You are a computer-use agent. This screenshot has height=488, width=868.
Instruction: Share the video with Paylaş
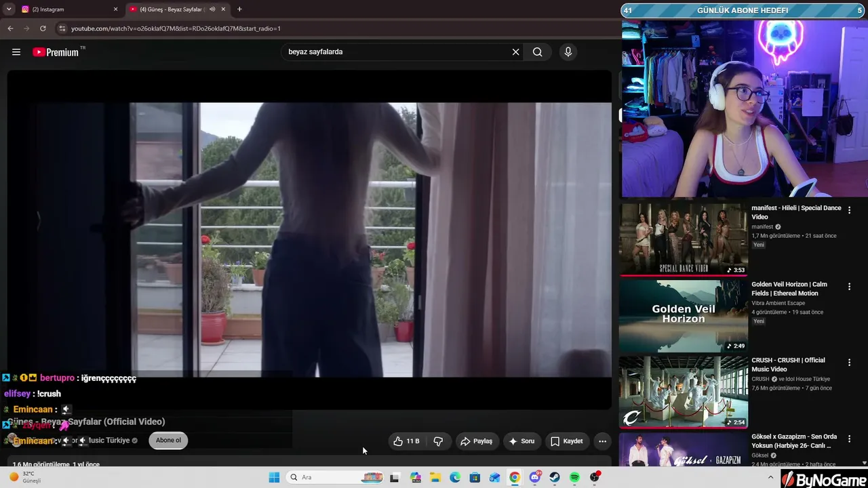(477, 441)
